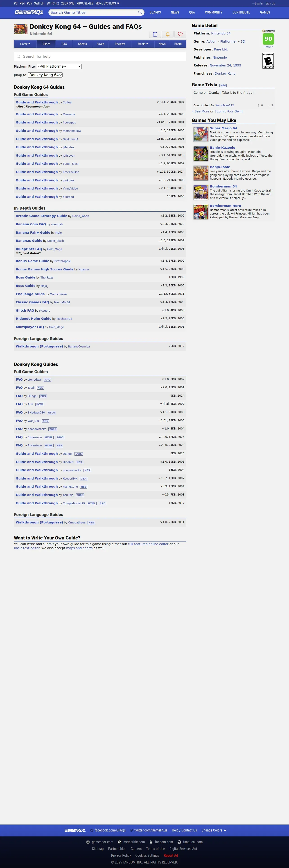289x868 pixels.
Task: Click the GBA tag next to KeeperBvK guide
Action: tap(84, 478)
